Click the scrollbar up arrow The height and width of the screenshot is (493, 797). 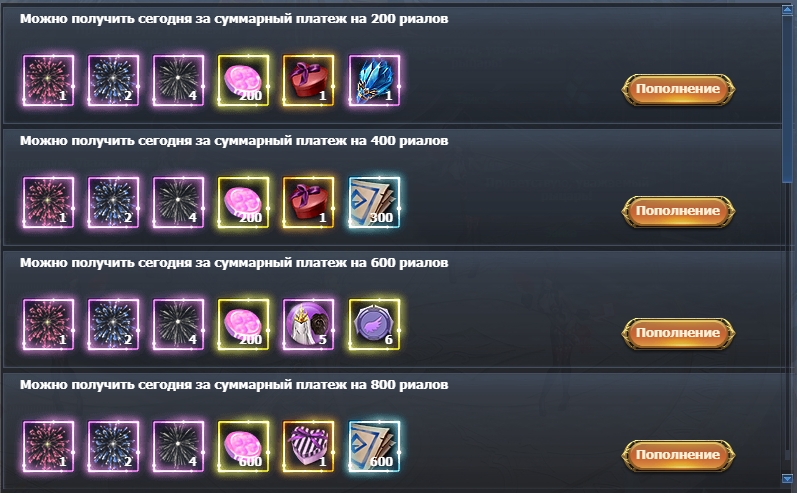[x=788, y=11]
